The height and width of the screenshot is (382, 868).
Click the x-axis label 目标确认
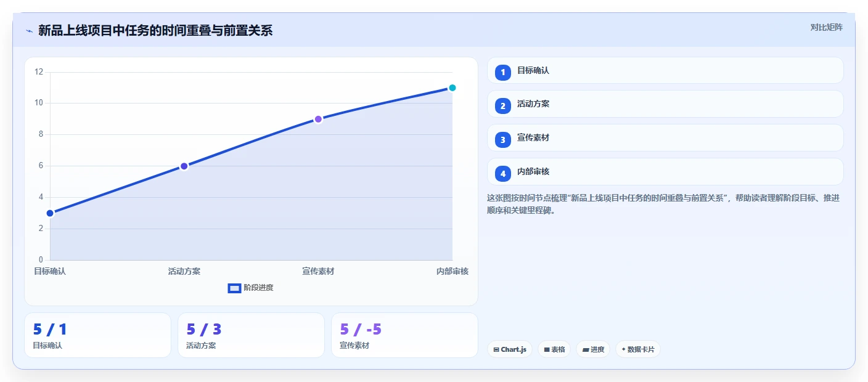coord(50,271)
